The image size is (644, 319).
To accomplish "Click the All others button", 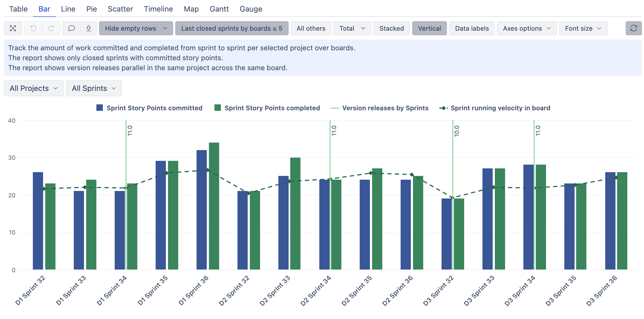I will pyautogui.click(x=311, y=28).
